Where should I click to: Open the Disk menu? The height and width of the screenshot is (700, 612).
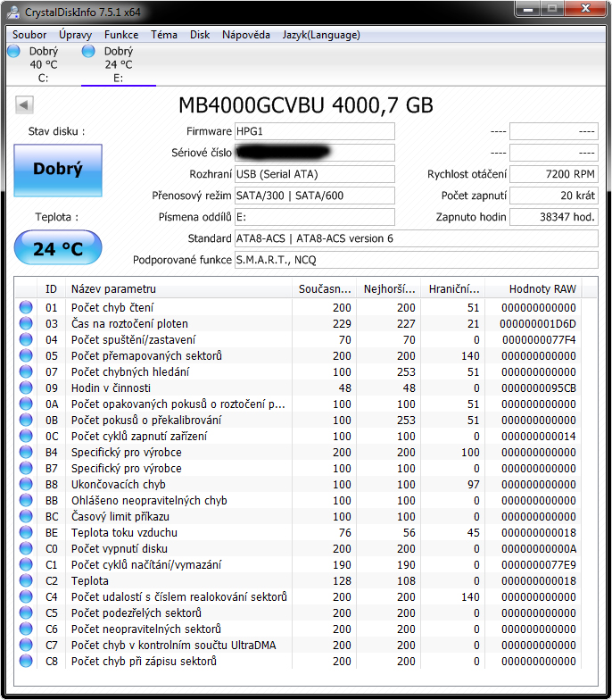[200, 35]
